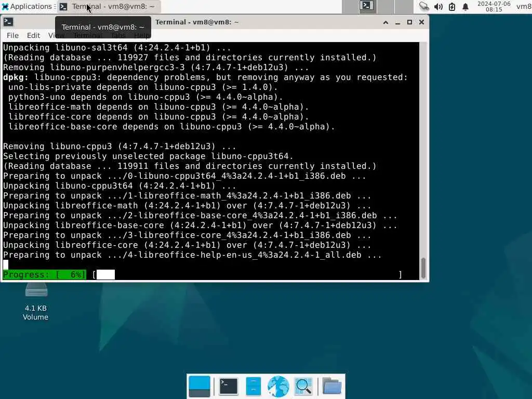This screenshot has width=532, height=399.
Task: Switch to the third workspace in the switcher
Action: (x=404, y=6)
